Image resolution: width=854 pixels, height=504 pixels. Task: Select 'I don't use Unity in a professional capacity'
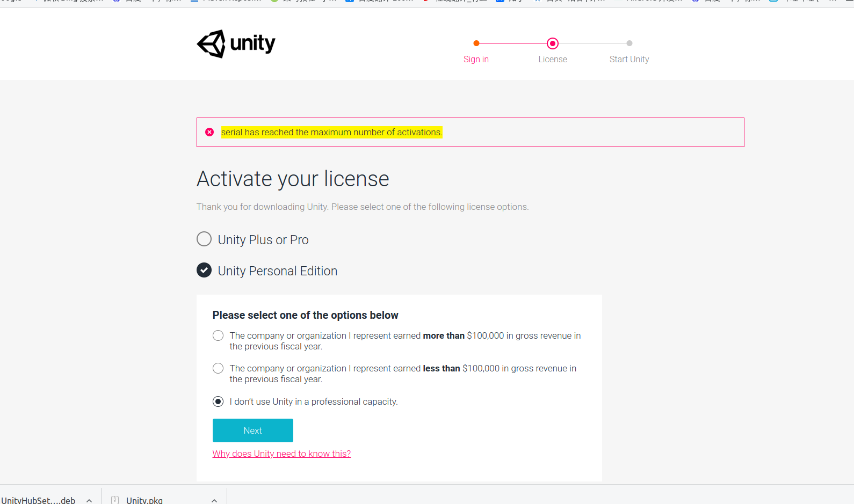coord(218,401)
